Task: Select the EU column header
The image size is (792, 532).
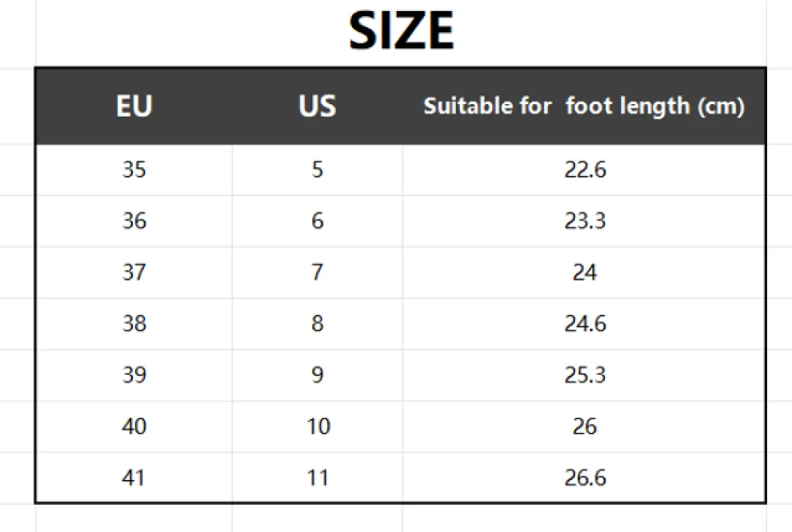Action: [134, 106]
